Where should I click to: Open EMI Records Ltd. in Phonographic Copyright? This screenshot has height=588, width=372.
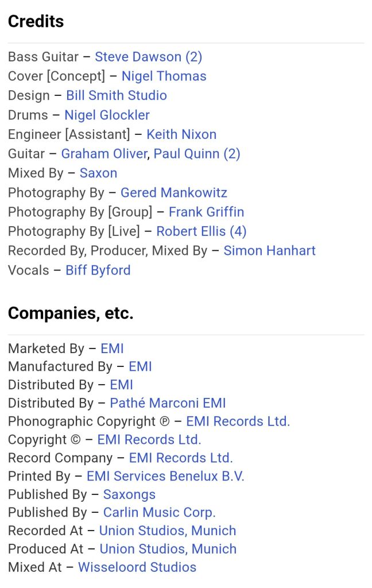point(238,421)
